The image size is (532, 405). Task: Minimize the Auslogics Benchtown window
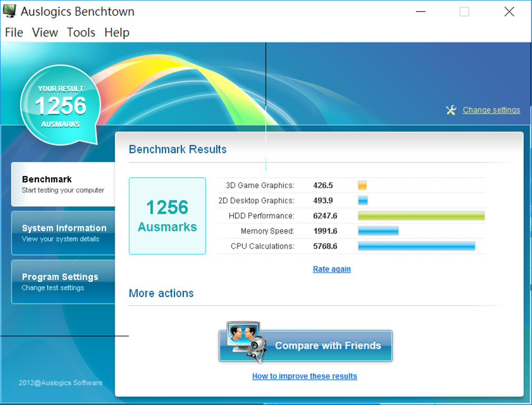(421, 12)
